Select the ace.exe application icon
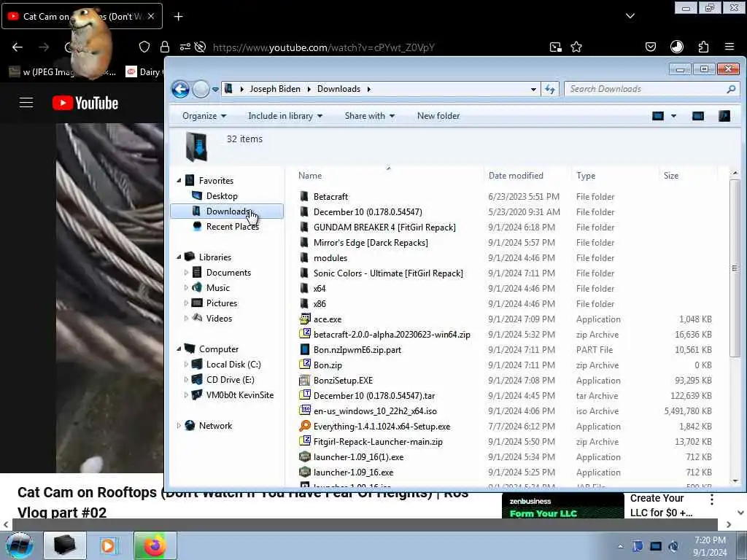This screenshot has height=560, width=747. (x=304, y=319)
